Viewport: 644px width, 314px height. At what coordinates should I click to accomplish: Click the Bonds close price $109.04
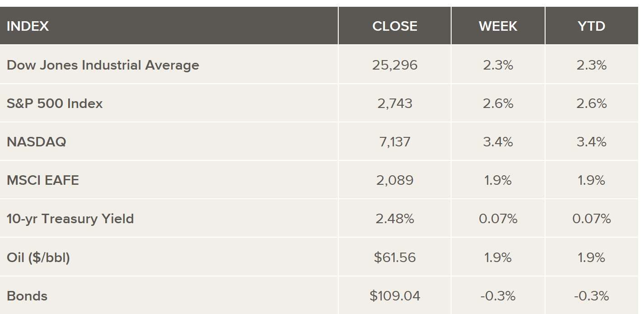[395, 296]
